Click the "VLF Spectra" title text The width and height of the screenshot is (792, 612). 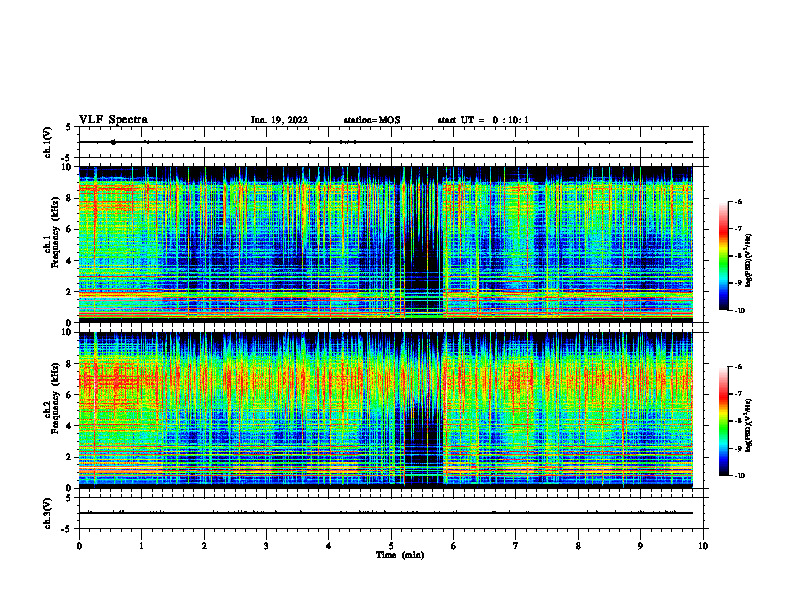pyautogui.click(x=113, y=120)
